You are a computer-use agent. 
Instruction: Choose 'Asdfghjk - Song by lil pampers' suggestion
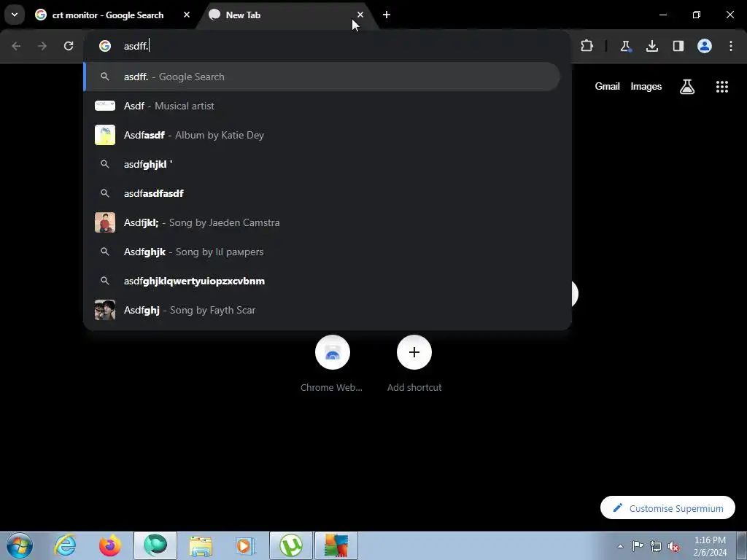tap(322, 252)
